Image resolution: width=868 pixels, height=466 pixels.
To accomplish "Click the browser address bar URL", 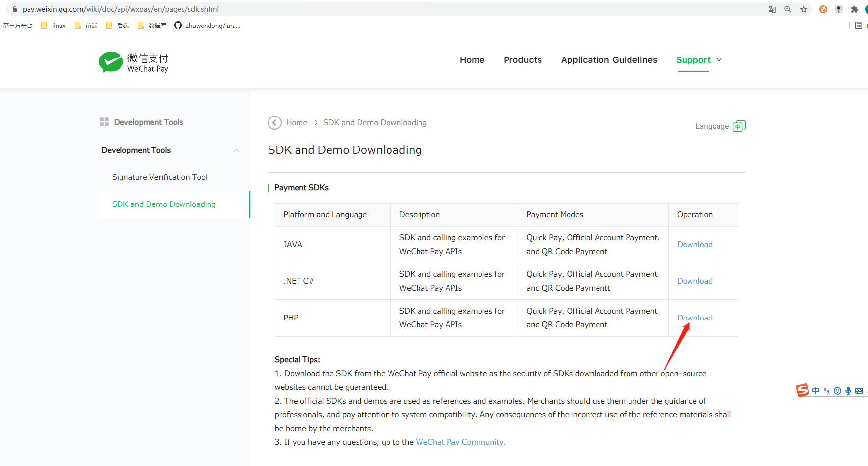I will 120,9.
